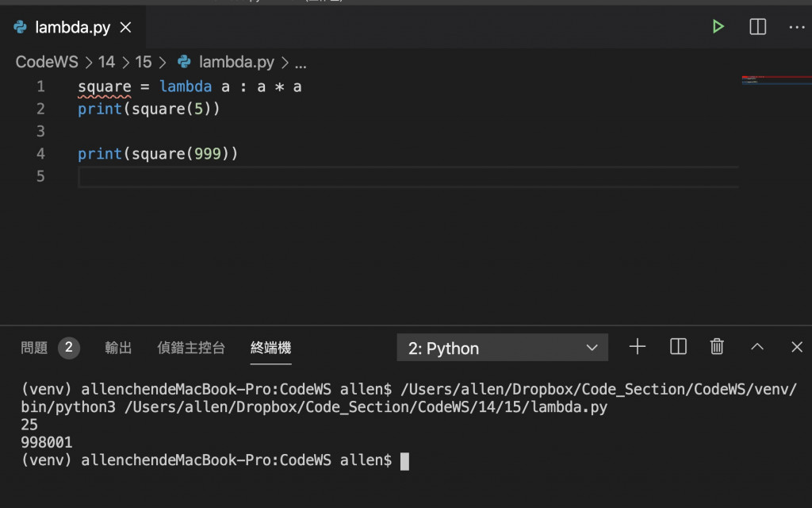Click terminal output 998001
Image resolution: width=812 pixels, height=508 pixels.
pos(47,442)
